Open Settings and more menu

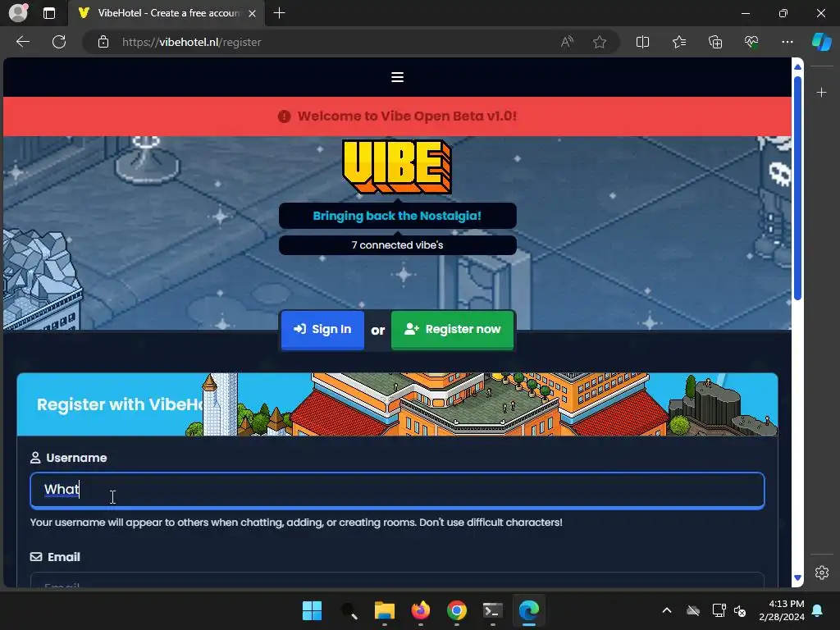click(787, 42)
